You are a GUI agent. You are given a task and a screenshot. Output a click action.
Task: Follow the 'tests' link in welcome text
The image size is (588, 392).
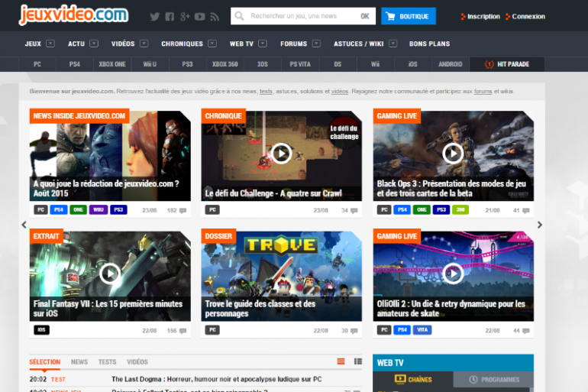[x=266, y=91]
